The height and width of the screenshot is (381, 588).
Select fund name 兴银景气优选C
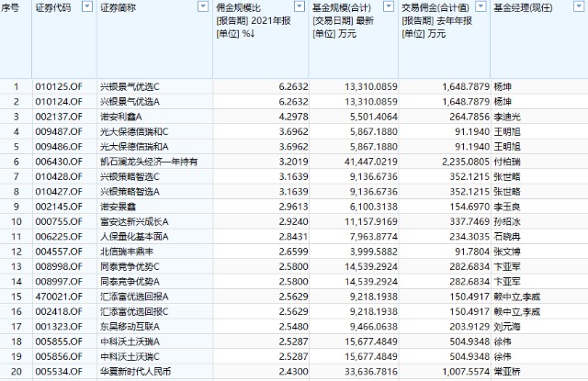pos(130,86)
